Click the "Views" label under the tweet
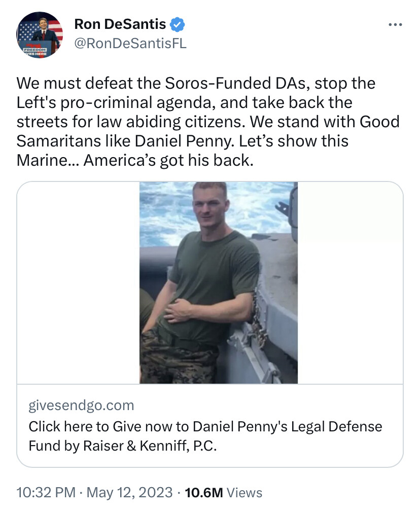Image resolution: width=420 pixels, height=515 pixels. (x=244, y=492)
